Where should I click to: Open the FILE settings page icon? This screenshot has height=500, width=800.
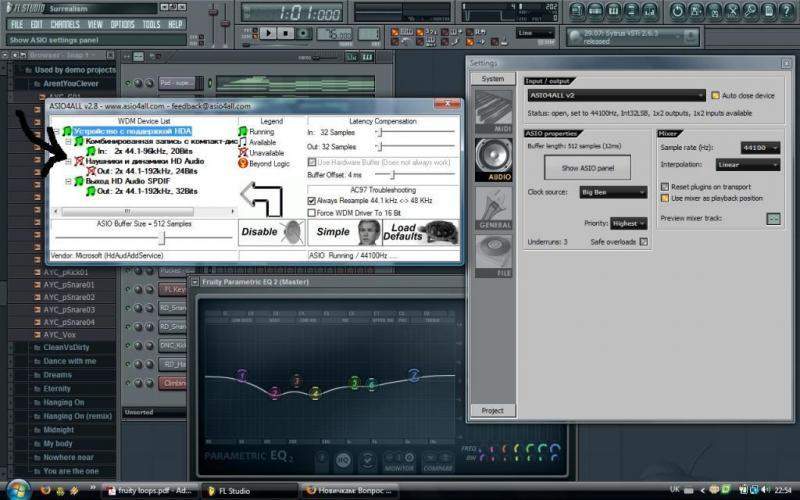tap(492, 254)
